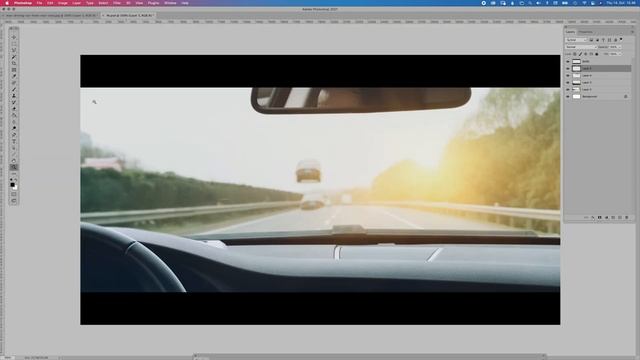Select the Rectangular Marquee tool
The width and height of the screenshot is (640, 360).
coord(14,44)
